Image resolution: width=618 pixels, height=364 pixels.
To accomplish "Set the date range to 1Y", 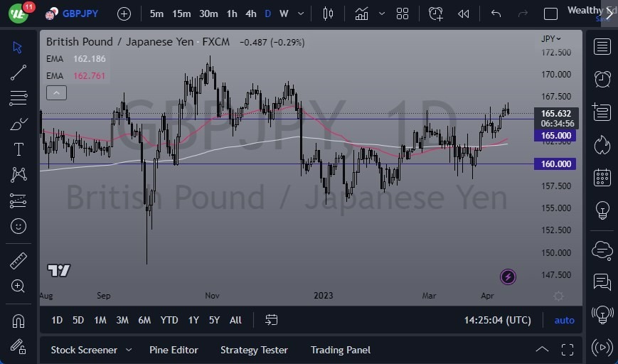I will [193, 320].
